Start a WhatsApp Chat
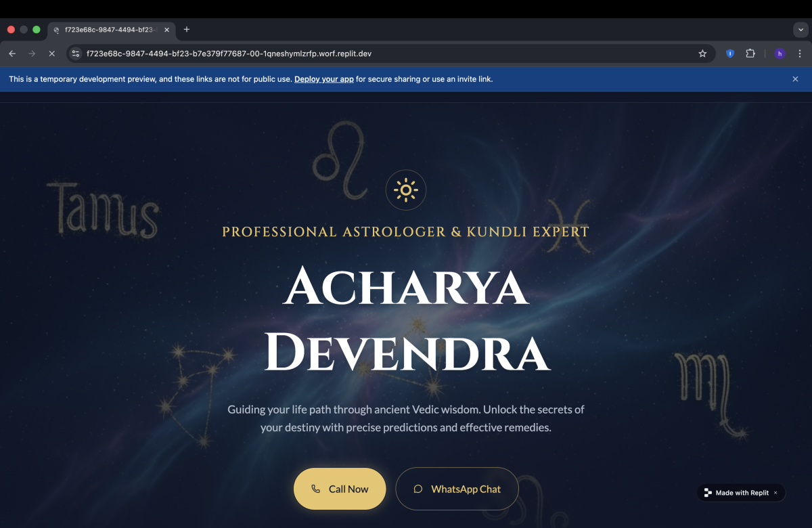 (x=457, y=489)
